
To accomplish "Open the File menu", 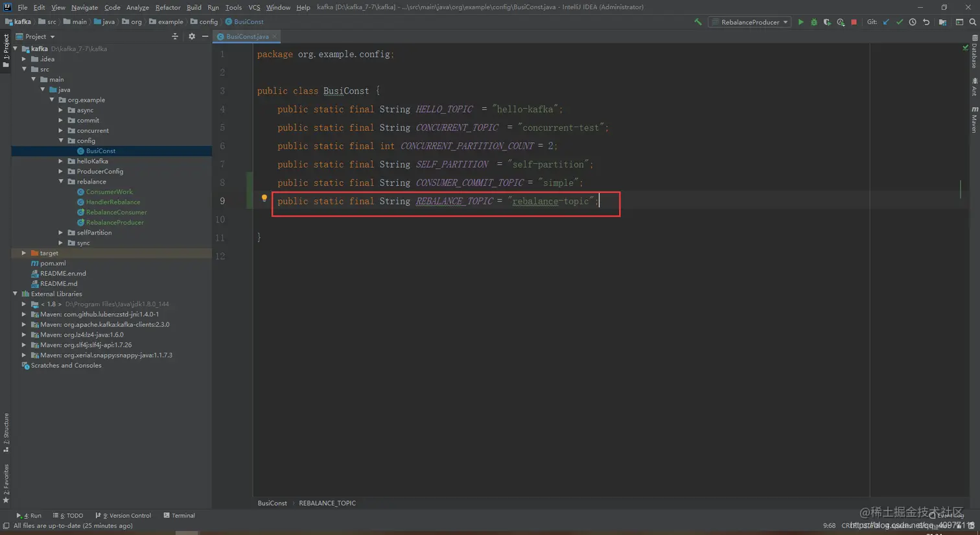I will click(23, 7).
